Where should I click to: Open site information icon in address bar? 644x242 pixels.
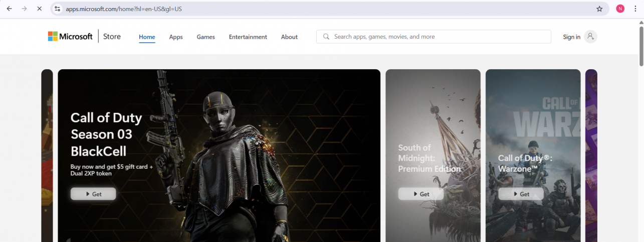click(57, 9)
